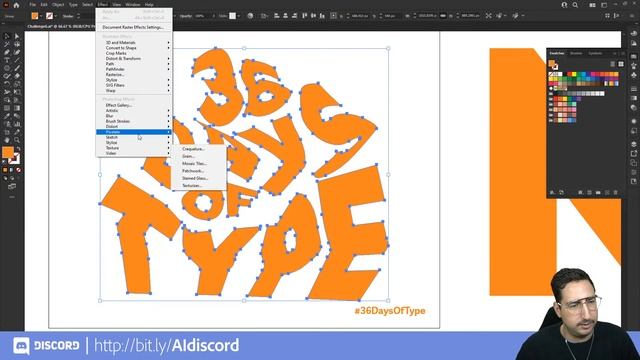Screen dimensions: 640x360
Task: Switch Swatches panel to thumbnail view
Action: pos(621,64)
